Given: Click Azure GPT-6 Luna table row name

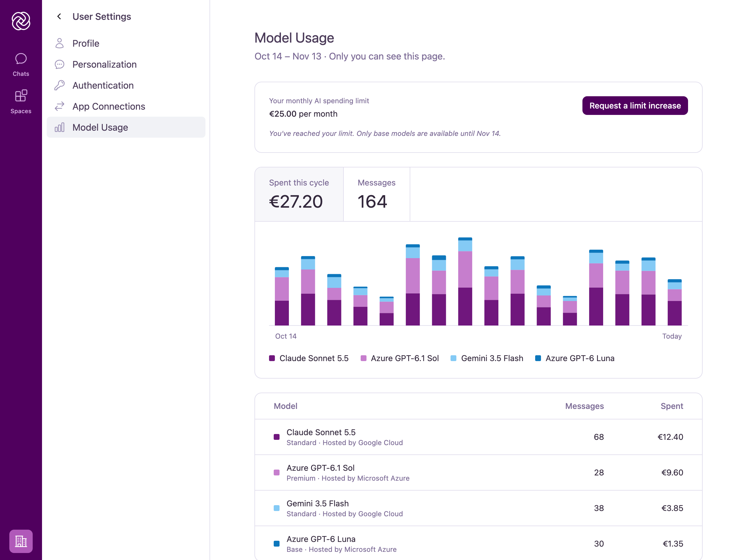Looking at the screenshot, I should click(x=321, y=539).
